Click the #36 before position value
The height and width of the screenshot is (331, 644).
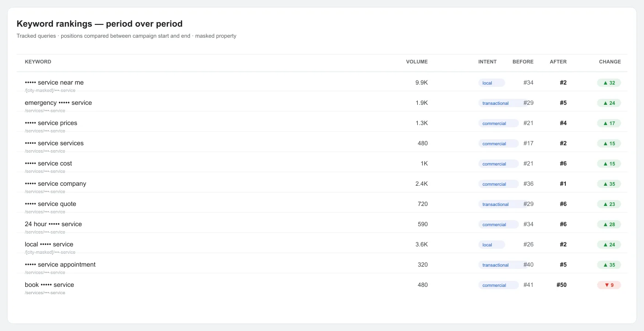(x=529, y=184)
